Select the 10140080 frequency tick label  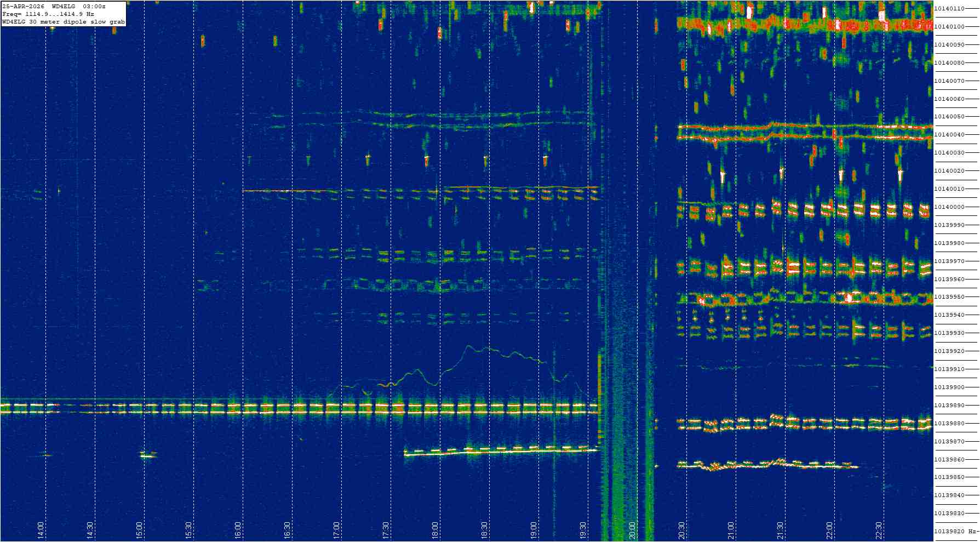(x=949, y=63)
